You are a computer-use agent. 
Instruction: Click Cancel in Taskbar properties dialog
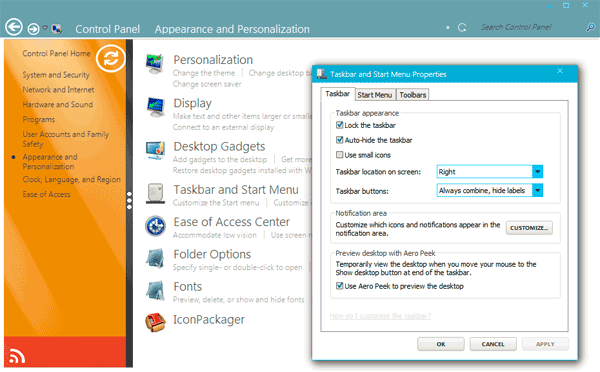pyautogui.click(x=493, y=344)
